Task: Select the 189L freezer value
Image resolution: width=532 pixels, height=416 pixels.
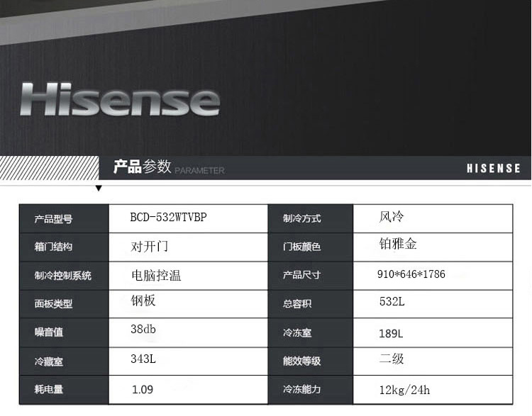Action: tap(391, 334)
